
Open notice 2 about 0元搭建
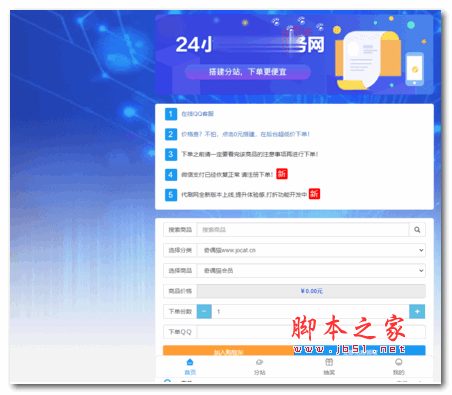click(245, 134)
